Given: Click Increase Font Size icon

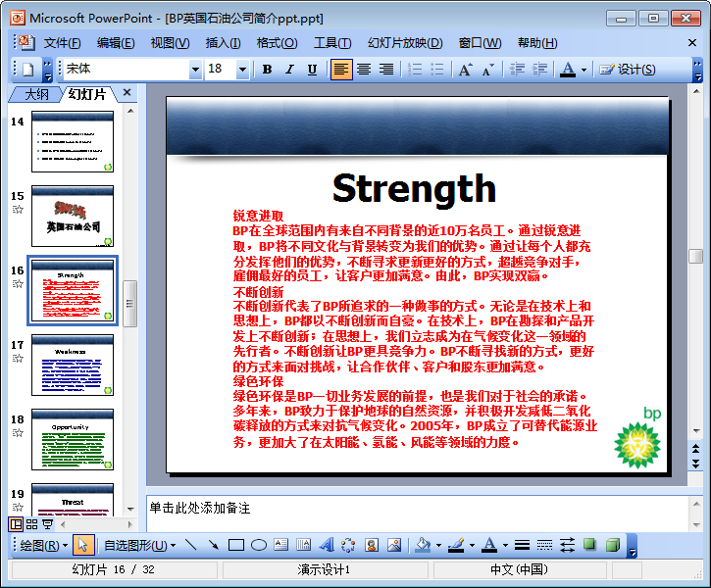Looking at the screenshot, I should click(x=465, y=70).
